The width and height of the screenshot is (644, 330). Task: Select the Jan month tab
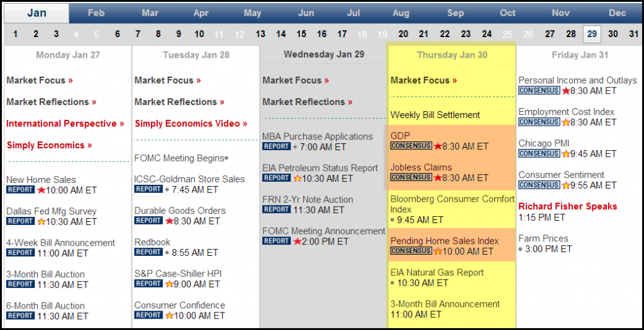(x=36, y=13)
